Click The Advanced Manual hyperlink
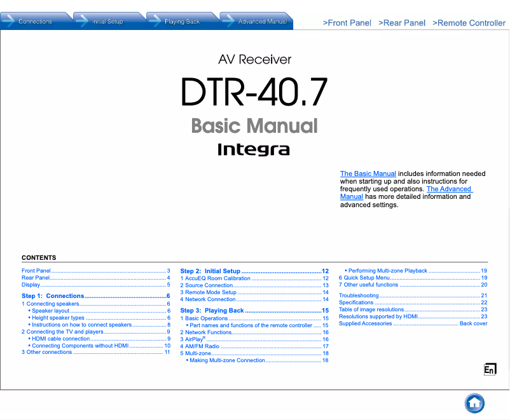This screenshot has height=420, width=510. [x=449, y=189]
